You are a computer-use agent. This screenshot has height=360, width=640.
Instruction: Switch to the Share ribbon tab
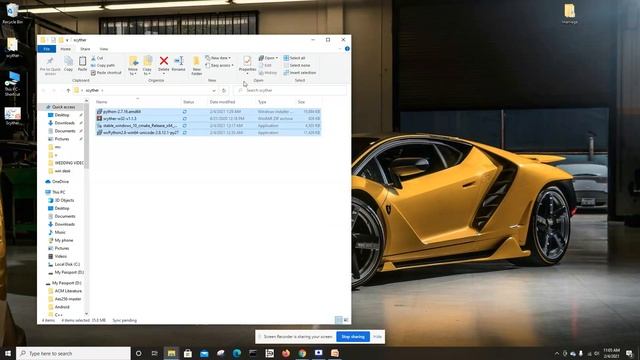point(85,49)
